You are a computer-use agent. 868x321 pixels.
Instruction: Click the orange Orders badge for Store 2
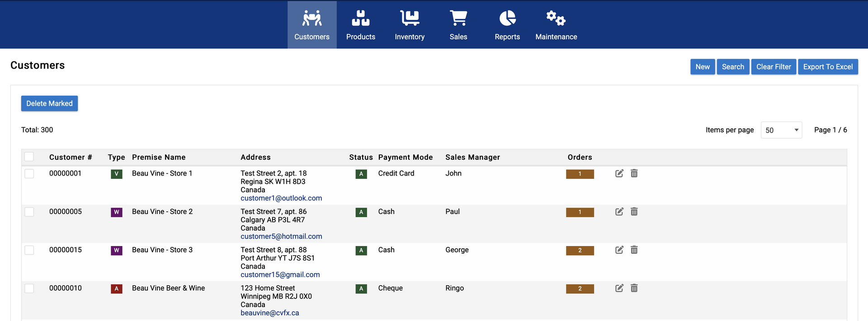580,212
